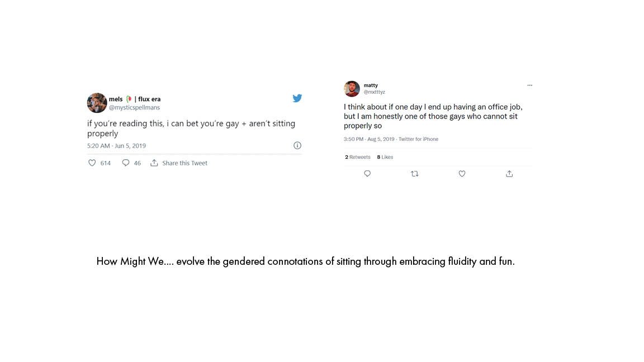Visit the @mxtttyz handle
This screenshot has width=644, height=362.
[x=374, y=92]
